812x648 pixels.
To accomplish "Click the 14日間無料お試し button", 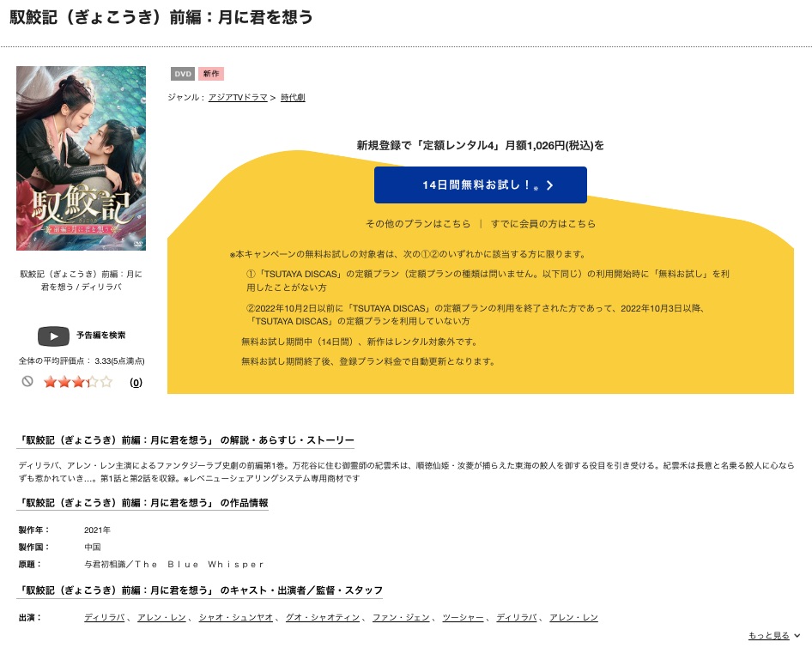I will [x=481, y=185].
